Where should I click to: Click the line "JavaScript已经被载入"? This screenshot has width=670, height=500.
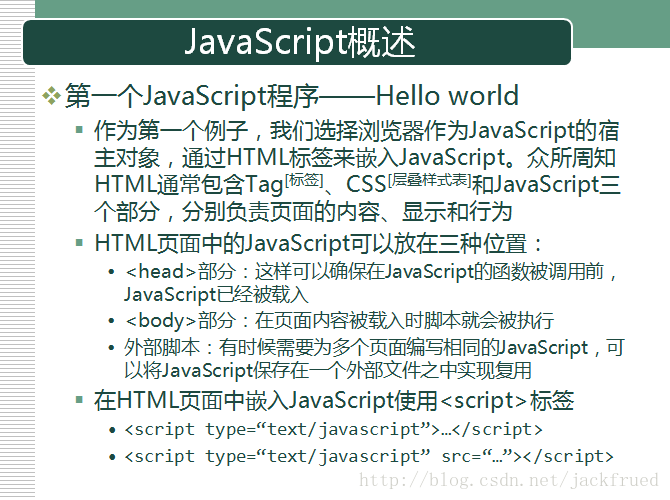click(216, 295)
